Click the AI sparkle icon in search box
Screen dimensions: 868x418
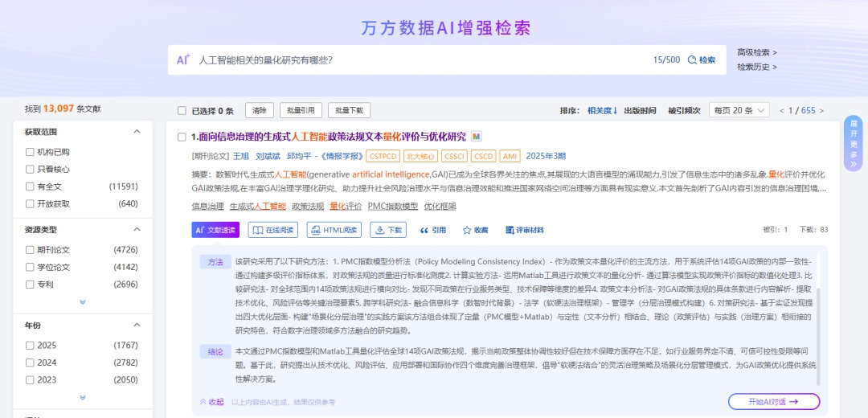183,59
